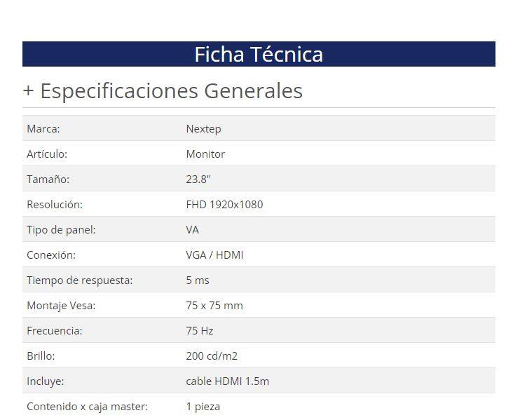Click the 75 Hz frequency value
This screenshot has height=420, width=513.
[200, 331]
